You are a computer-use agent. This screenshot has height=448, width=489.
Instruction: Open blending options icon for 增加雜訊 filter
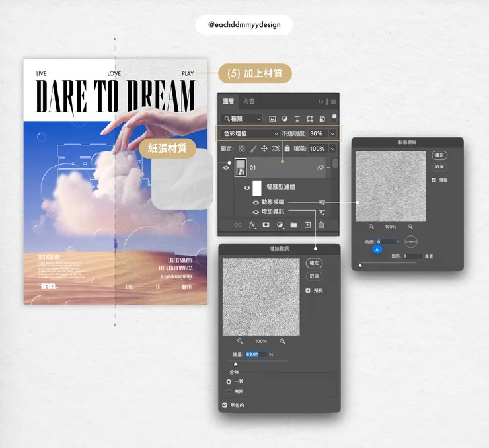coord(322,213)
